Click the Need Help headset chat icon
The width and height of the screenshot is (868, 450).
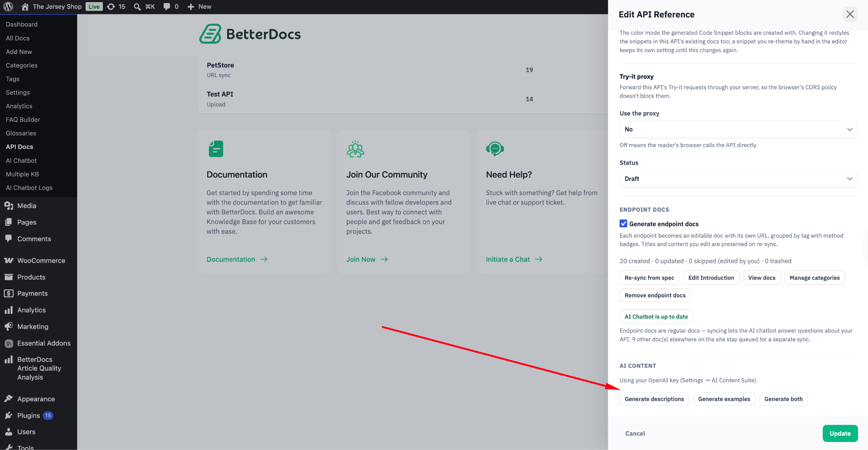click(495, 149)
